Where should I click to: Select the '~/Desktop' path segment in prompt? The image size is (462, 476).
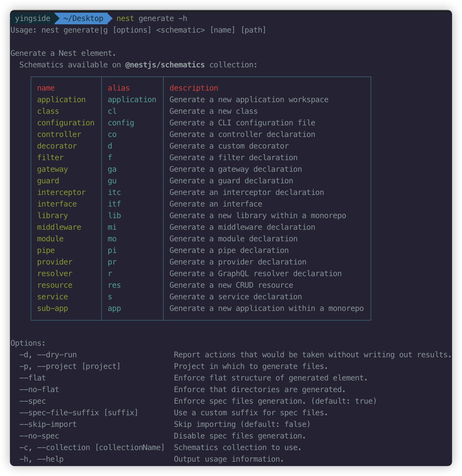tap(83, 18)
